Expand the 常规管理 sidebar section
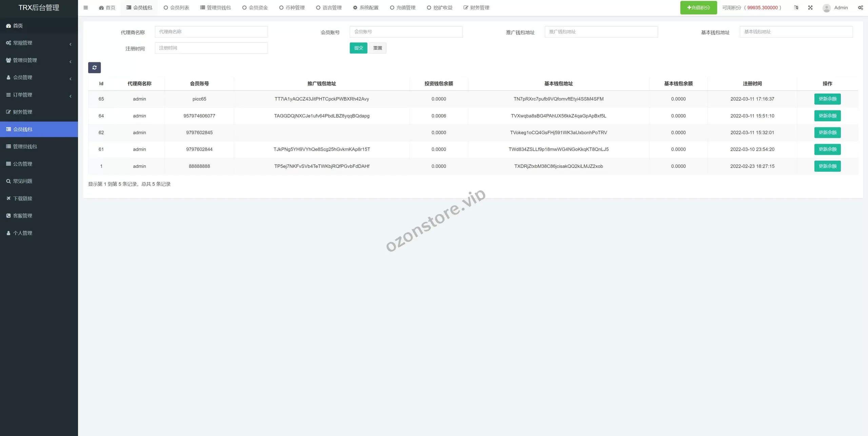This screenshot has width=868, height=436. click(70, 44)
